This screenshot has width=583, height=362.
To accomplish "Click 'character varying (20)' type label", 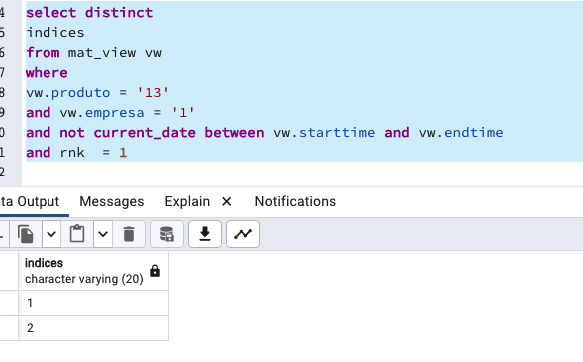I will tap(84, 279).
